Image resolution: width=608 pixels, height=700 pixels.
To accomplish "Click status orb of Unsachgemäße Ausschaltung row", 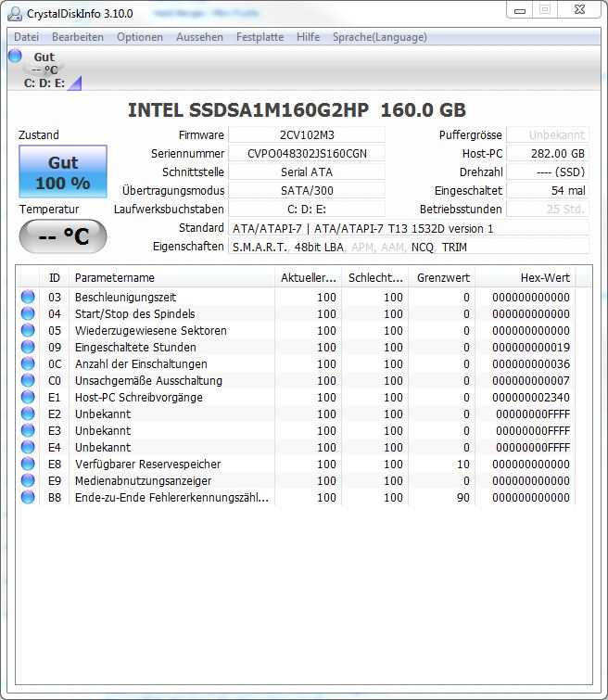I will pos(28,380).
